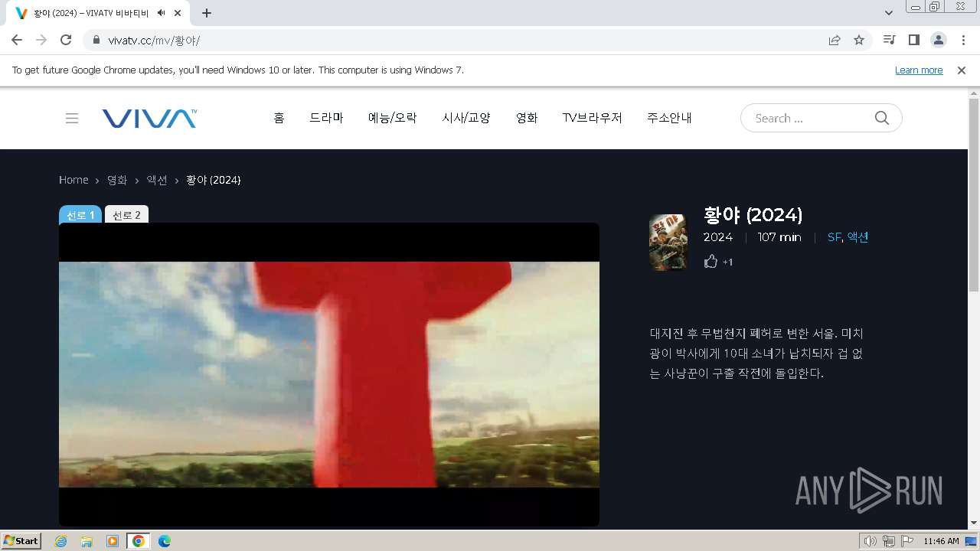Expand the tab search chevron
Image resolution: width=980 pixels, height=551 pixels.
tap(889, 13)
